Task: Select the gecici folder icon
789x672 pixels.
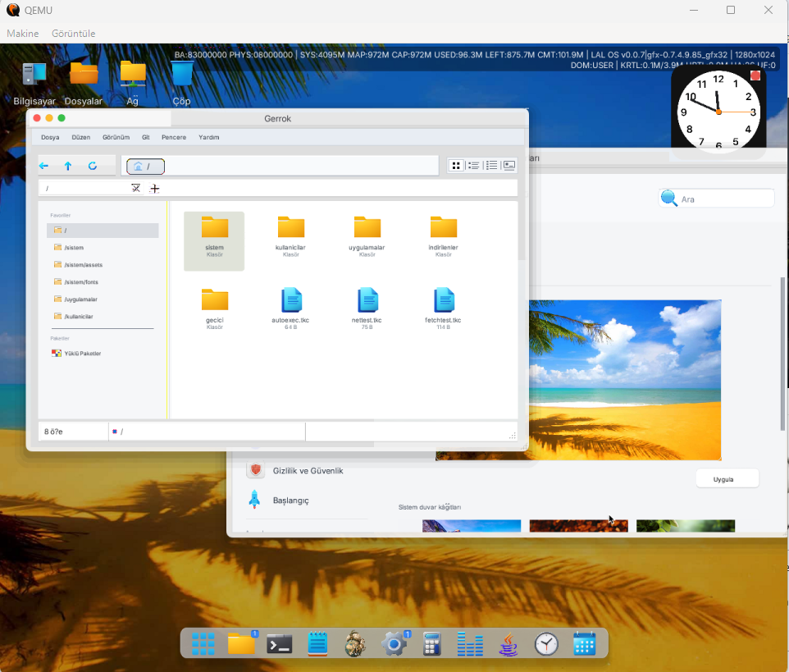Action: [x=215, y=300]
